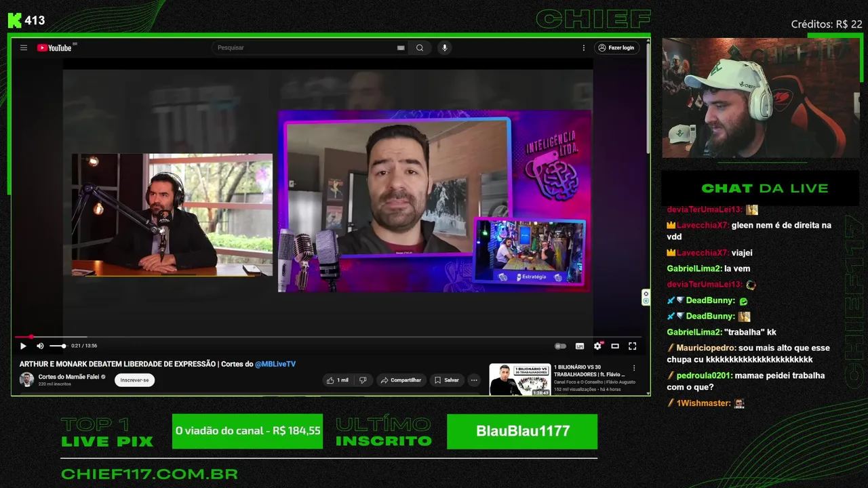The image size is (868, 488).
Task: Open the YouTube hamburger guide menu
Action: coord(24,47)
